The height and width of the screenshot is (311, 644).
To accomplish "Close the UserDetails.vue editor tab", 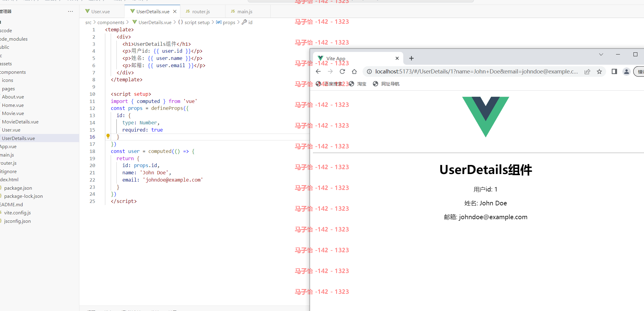I will pyautogui.click(x=175, y=11).
